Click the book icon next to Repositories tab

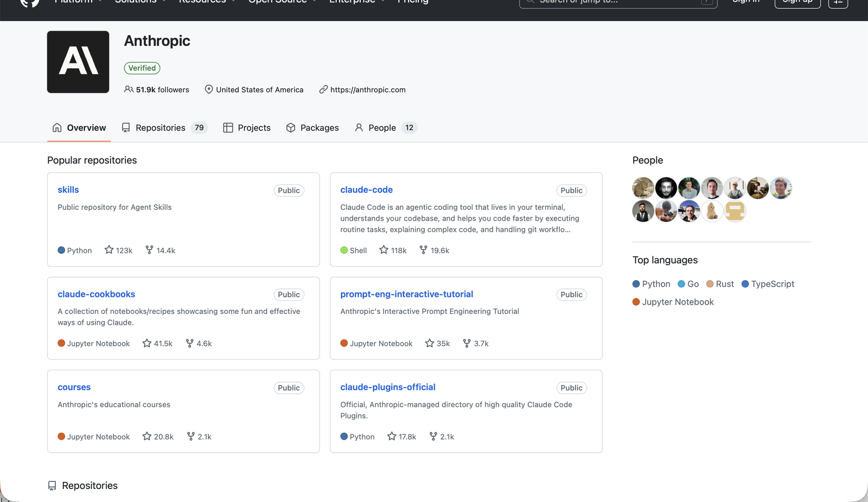point(125,127)
